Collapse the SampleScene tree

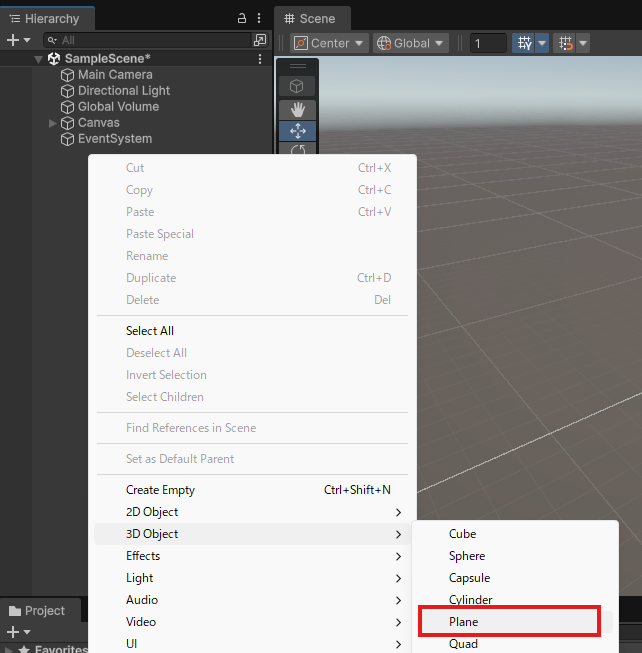38,59
